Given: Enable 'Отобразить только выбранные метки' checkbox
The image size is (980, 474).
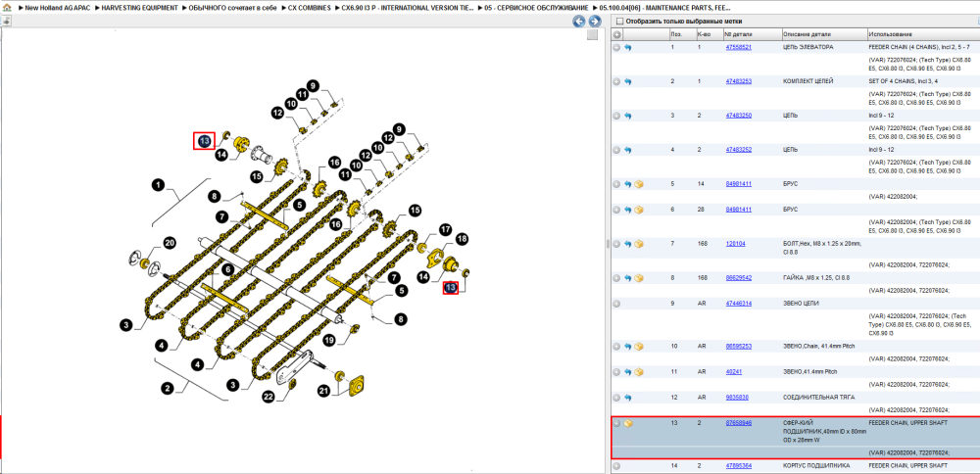Looking at the screenshot, I should click(620, 22).
